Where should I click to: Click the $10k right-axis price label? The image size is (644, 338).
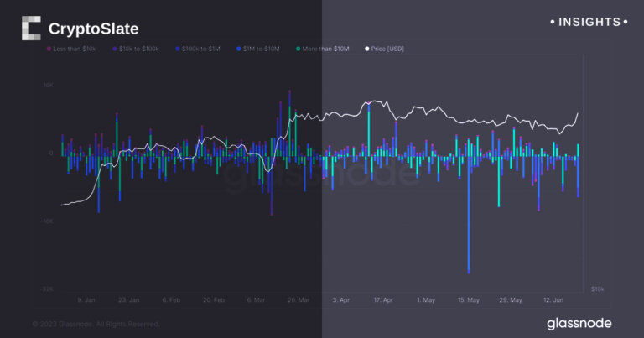[597, 289]
